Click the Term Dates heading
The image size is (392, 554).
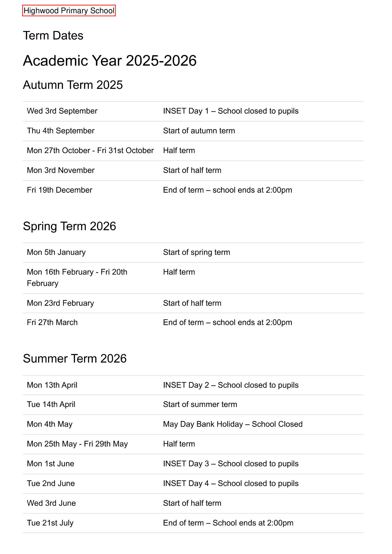click(x=53, y=36)
